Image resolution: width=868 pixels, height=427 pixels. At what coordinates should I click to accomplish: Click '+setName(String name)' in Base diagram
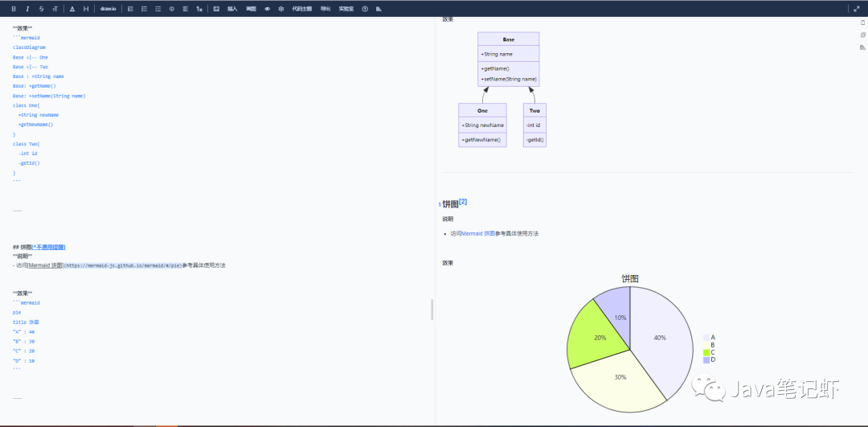coord(509,79)
